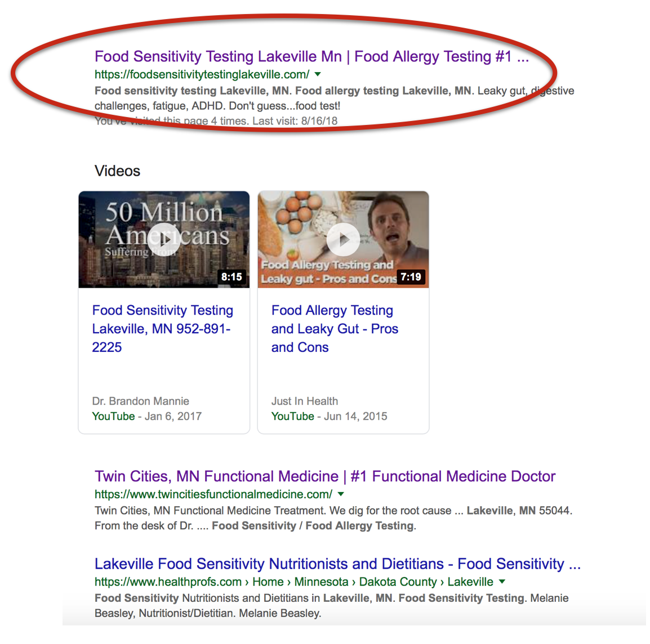Open Food Sensitivity Testing Lakeville, MN 952-891-2225 video link
The image size is (650, 644).
[x=162, y=329]
